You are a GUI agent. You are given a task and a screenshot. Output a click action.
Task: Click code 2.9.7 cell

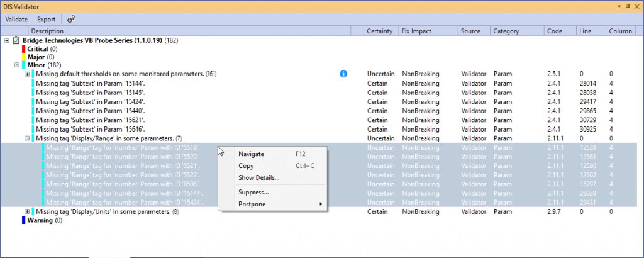(553, 211)
